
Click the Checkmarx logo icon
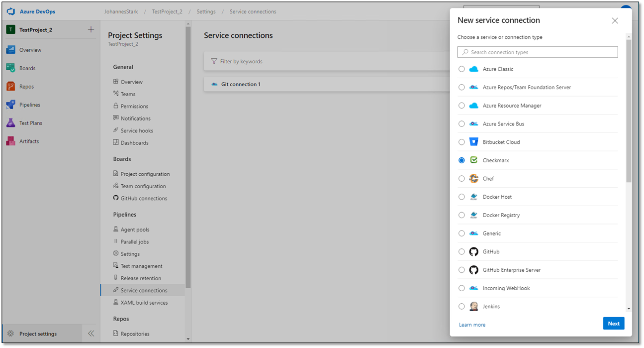point(473,160)
